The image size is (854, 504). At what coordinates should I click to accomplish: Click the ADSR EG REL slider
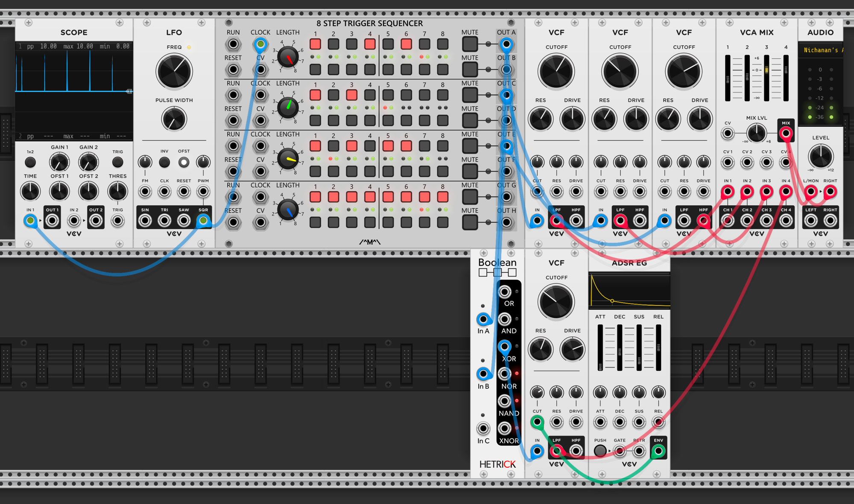coord(658,348)
